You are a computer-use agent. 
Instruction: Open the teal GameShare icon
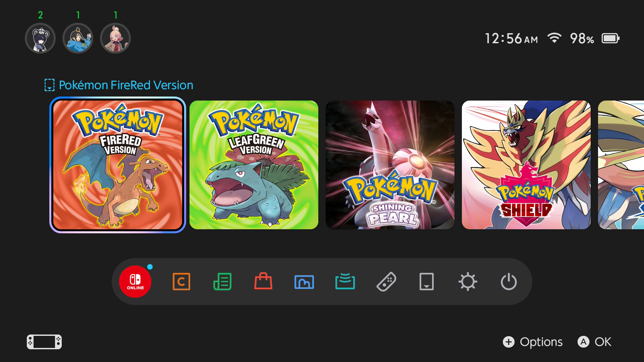click(345, 282)
